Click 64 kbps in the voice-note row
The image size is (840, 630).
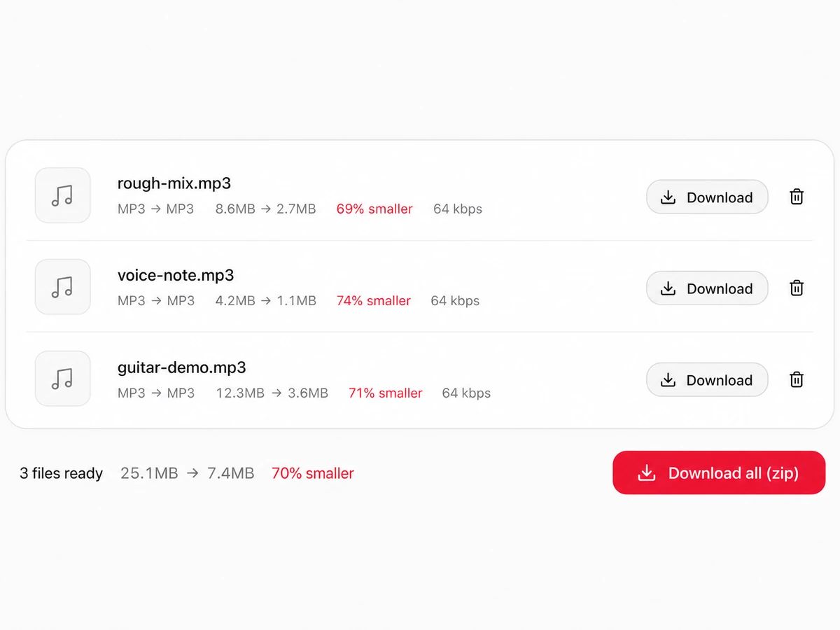(455, 301)
